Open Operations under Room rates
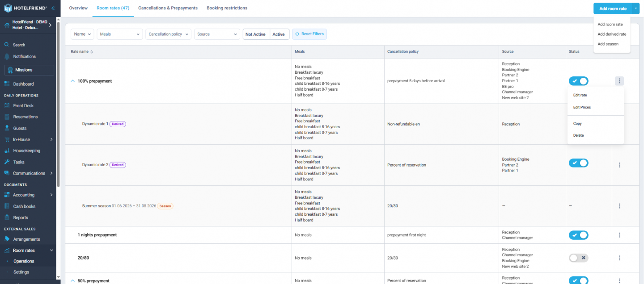This screenshot has height=284, width=644. point(24,261)
